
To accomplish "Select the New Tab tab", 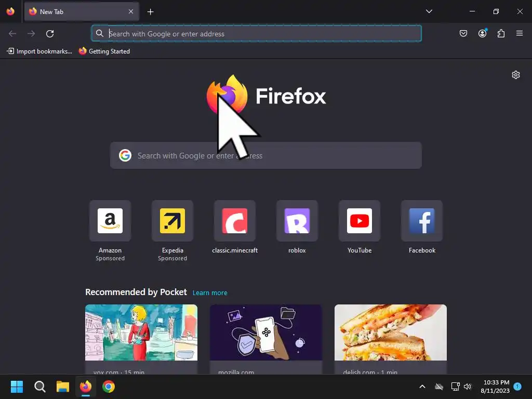I will click(x=82, y=11).
